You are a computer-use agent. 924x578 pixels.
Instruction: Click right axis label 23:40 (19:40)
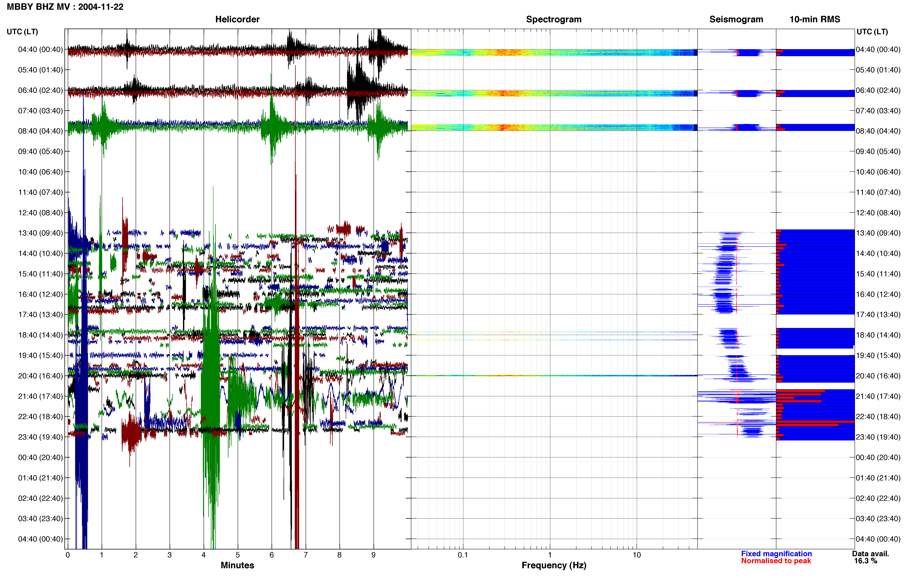tap(878, 437)
